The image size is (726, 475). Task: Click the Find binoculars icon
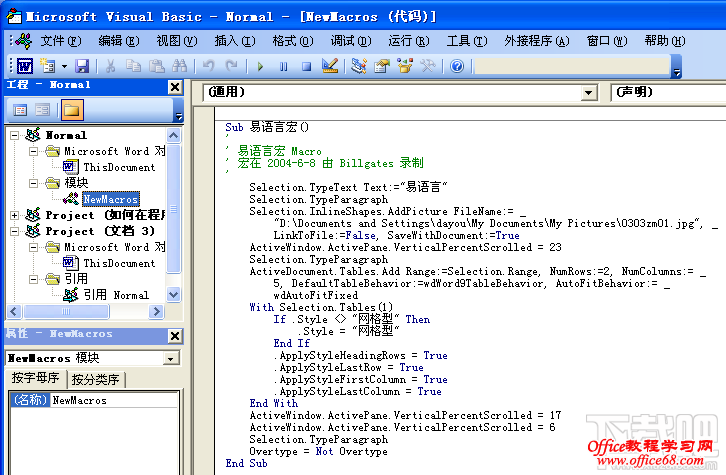[179, 66]
